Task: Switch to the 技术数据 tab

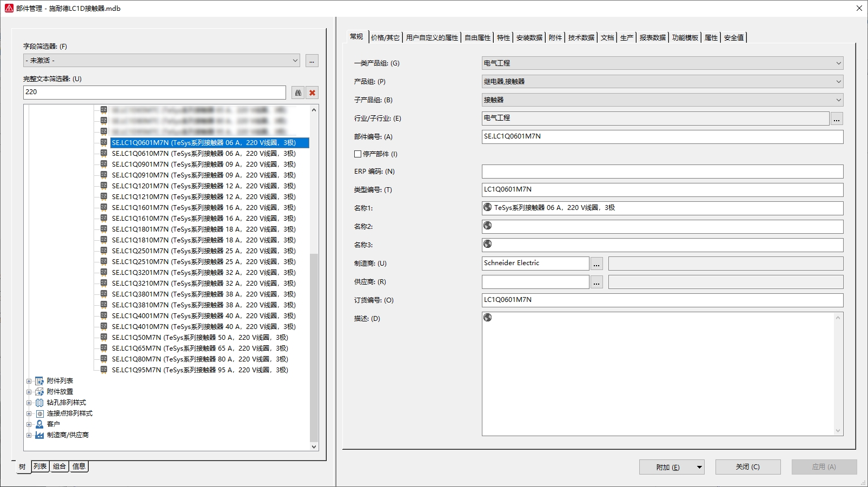Action: point(581,37)
